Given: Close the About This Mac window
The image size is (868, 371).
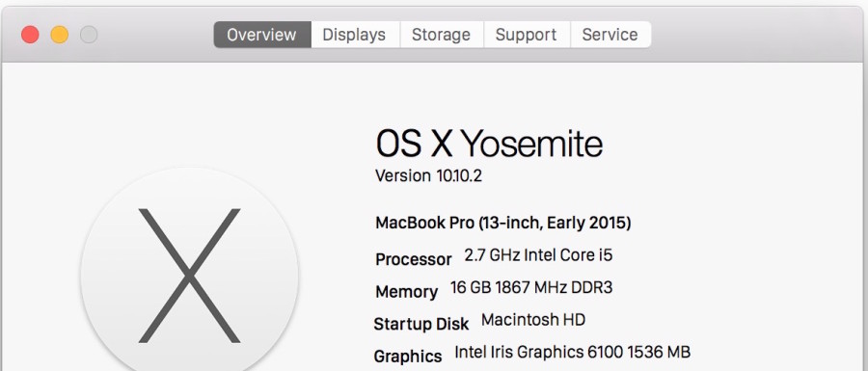Looking at the screenshot, I should [x=30, y=35].
